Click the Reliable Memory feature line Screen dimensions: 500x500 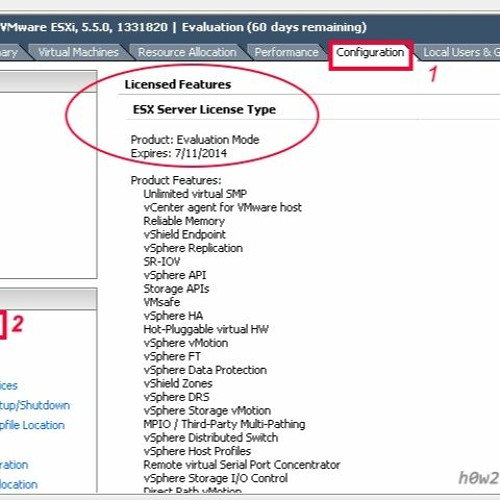(x=184, y=221)
